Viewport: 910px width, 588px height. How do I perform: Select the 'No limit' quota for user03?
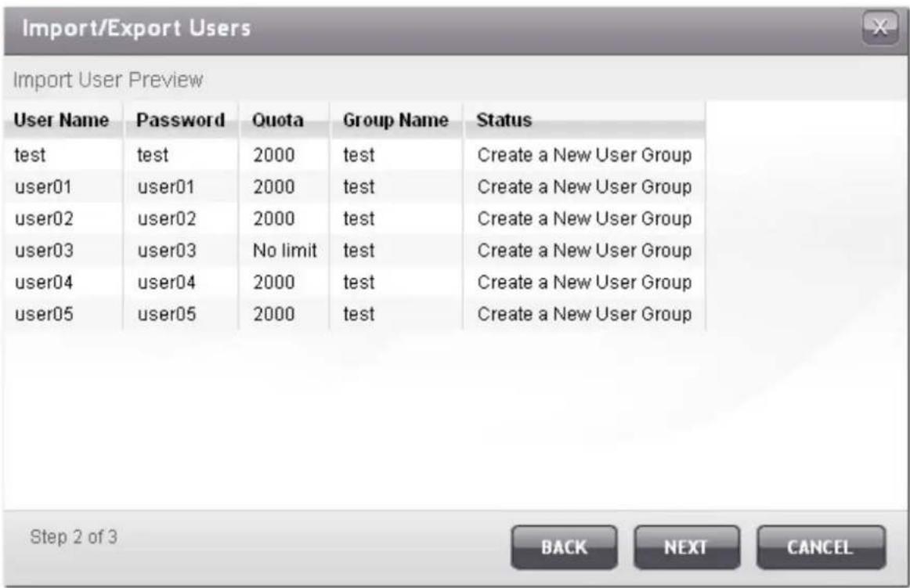(285, 251)
